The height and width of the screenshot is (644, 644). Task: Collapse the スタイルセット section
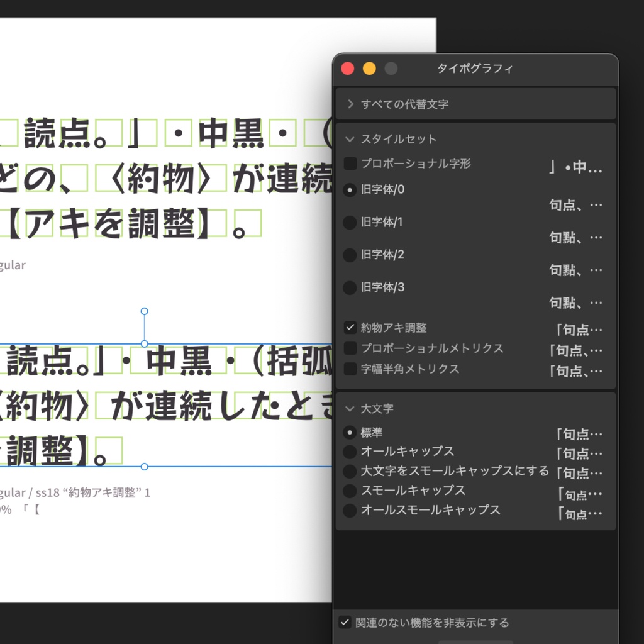coord(351,139)
